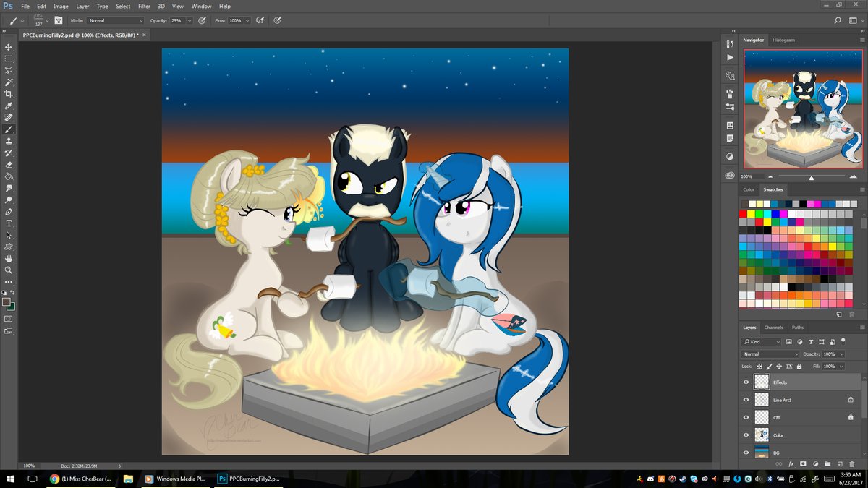Screen dimensions: 868x488
Task: Open the Flow dropdown arrow
Action: point(246,21)
